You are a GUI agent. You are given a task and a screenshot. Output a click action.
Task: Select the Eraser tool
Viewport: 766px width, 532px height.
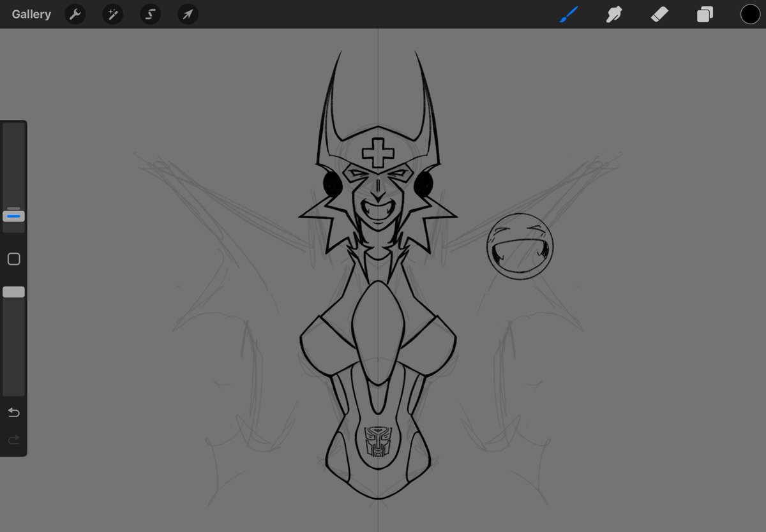659,14
